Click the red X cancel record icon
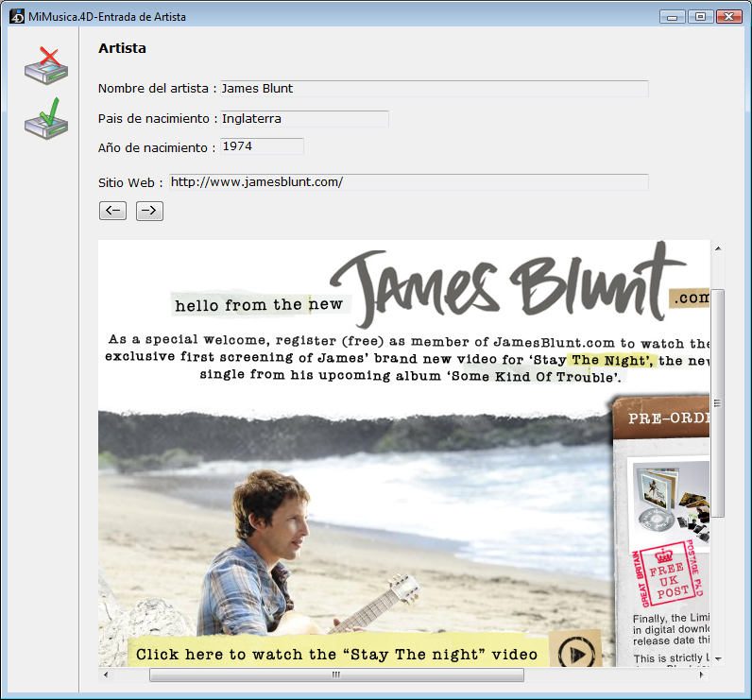752x700 pixels. coord(46,65)
